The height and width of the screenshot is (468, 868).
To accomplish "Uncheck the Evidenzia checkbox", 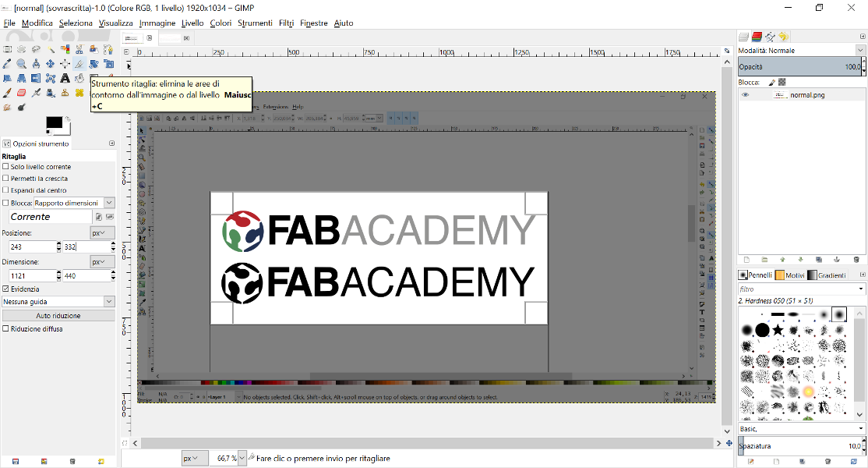I will tap(5, 289).
